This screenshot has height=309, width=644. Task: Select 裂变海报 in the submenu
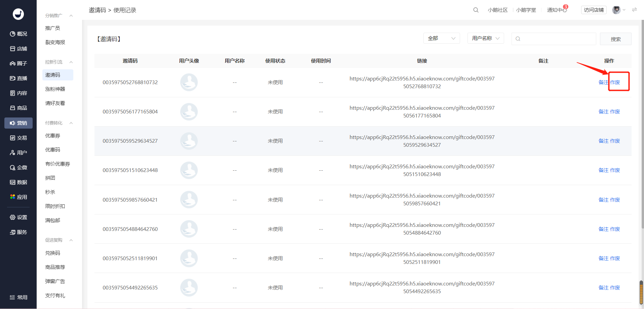click(55, 42)
